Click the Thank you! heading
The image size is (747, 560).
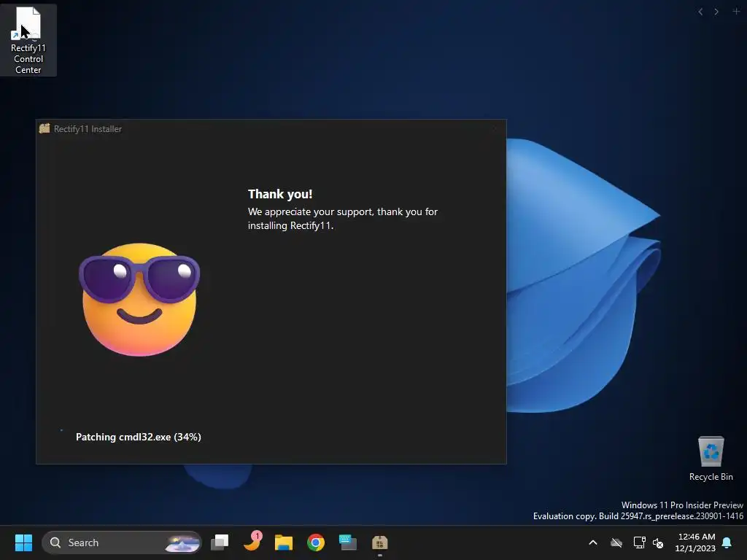[280, 194]
